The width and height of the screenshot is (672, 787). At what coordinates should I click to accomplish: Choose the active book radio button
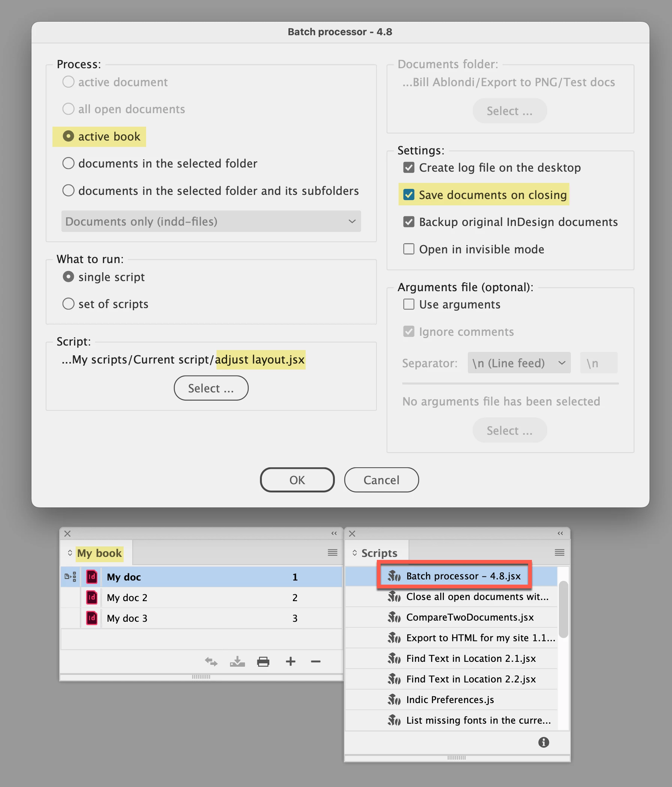tap(68, 136)
